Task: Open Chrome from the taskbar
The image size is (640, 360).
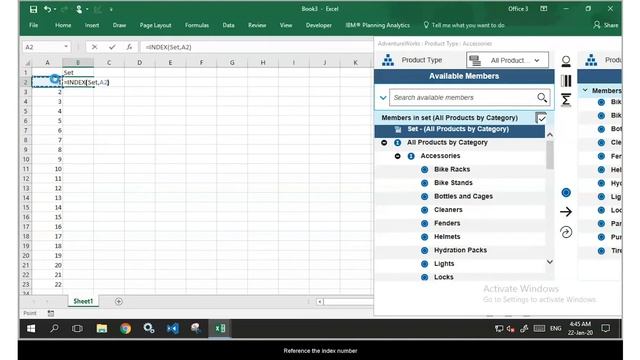Action: coord(125,329)
